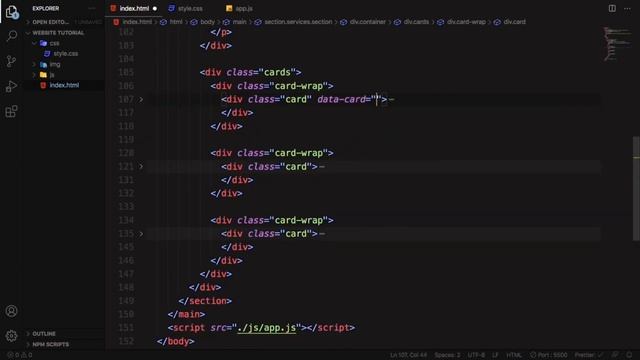
Task: Click the unsaved dot on index.html tab
Action: pyautogui.click(x=155, y=9)
